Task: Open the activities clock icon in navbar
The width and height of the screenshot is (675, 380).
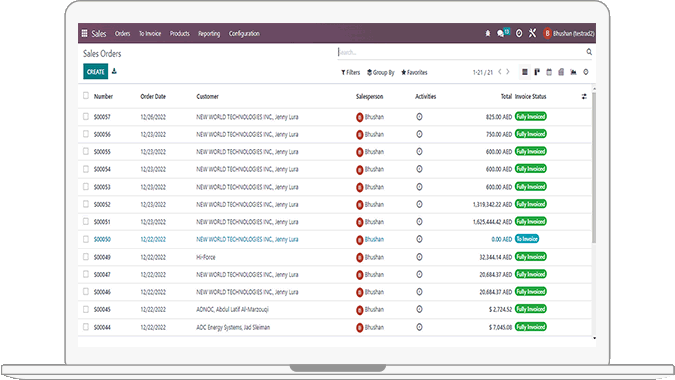Action: pos(519,33)
